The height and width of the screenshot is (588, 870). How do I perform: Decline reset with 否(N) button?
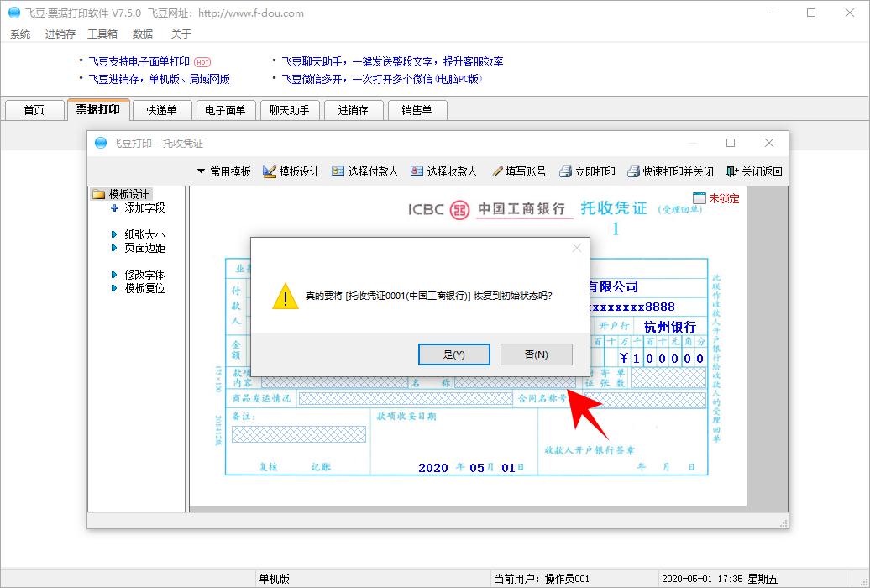pyautogui.click(x=536, y=354)
